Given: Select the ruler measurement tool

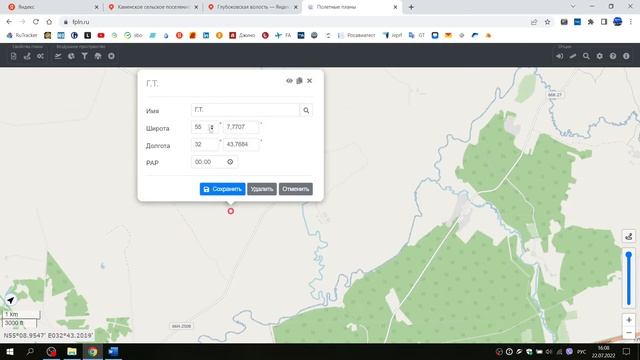Looking at the screenshot, I should pyautogui.click(x=573, y=56).
